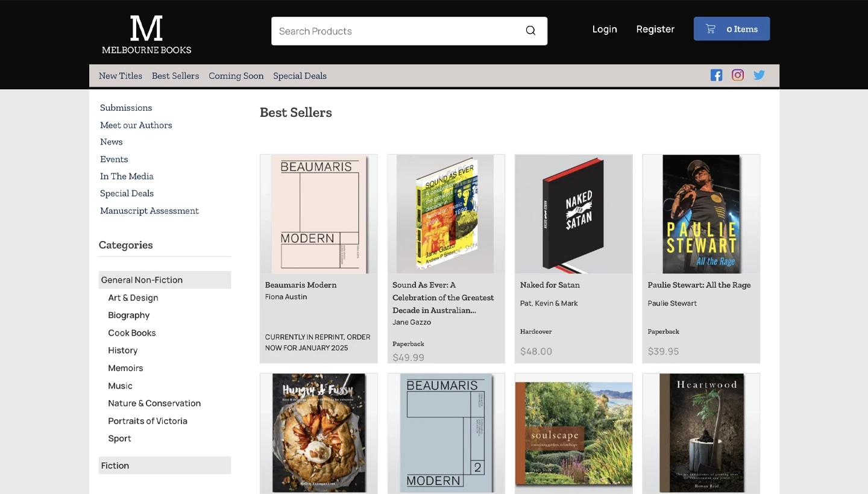Open the Hungry & Fussy book cover
This screenshot has width=868, height=494.
coord(319,433)
